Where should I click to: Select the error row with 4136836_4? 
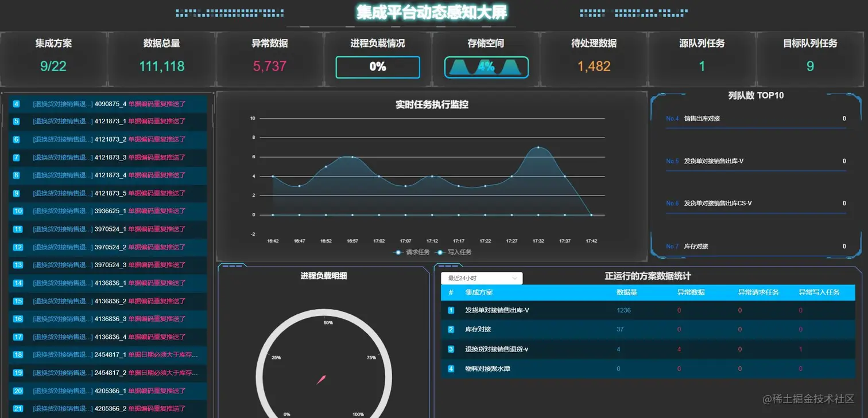tap(108, 337)
